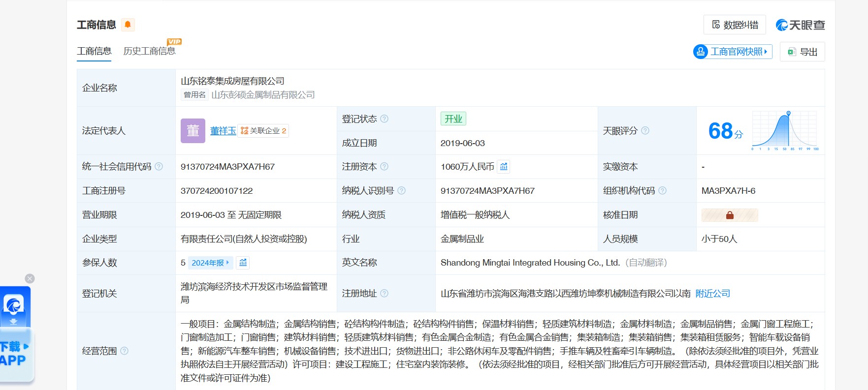Click the orange bell alert icon
The width and height of the screenshot is (868, 390).
(128, 25)
